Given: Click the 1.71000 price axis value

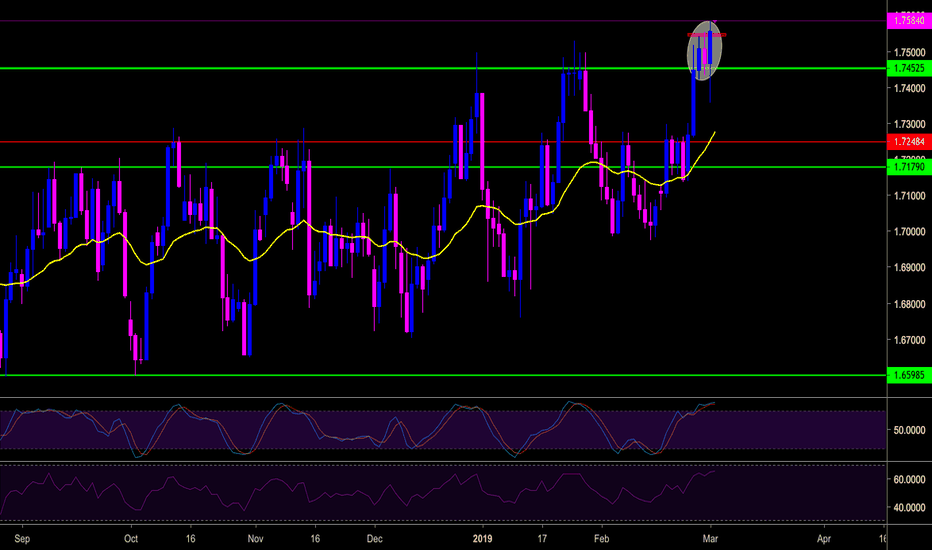Looking at the screenshot, I should click(909, 196).
